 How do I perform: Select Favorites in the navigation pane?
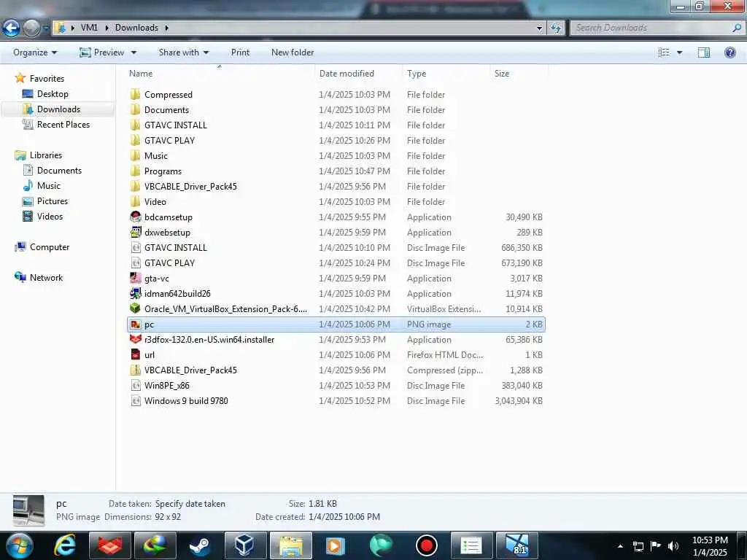point(47,79)
